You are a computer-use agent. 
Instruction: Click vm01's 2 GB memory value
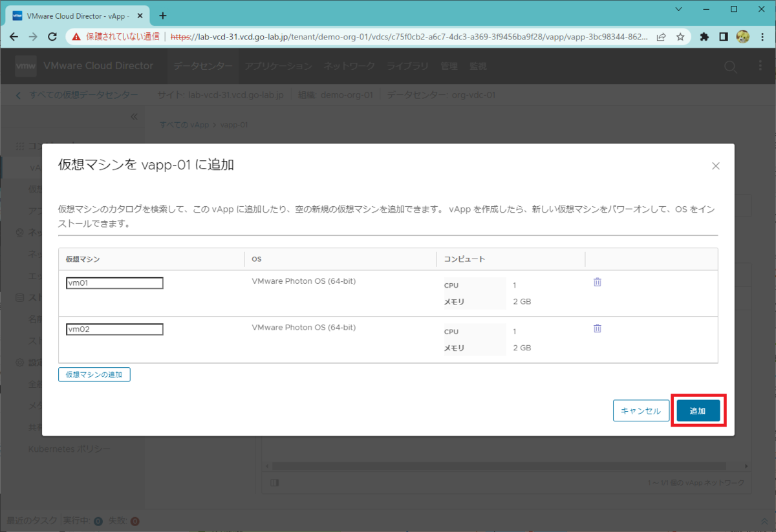pyautogui.click(x=522, y=301)
